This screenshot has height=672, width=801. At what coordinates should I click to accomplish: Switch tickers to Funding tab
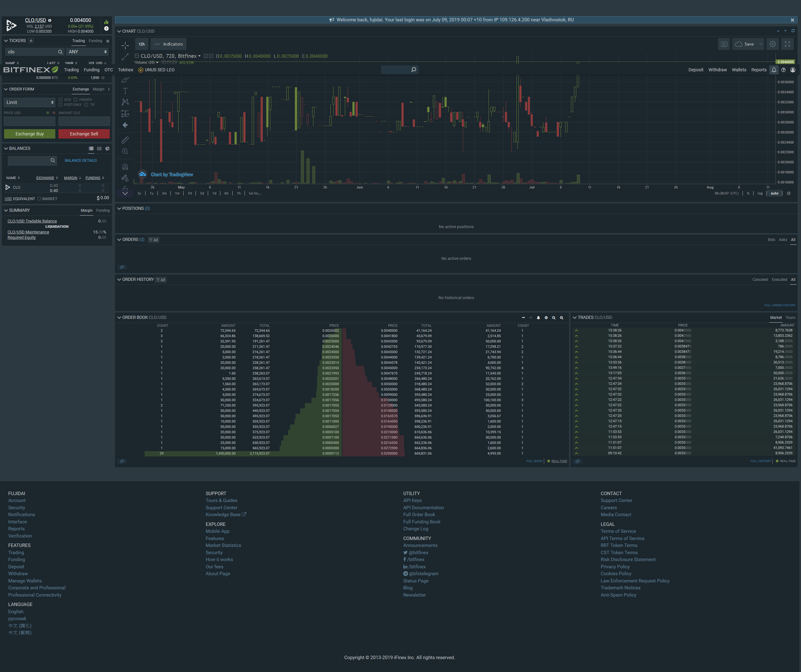click(95, 41)
